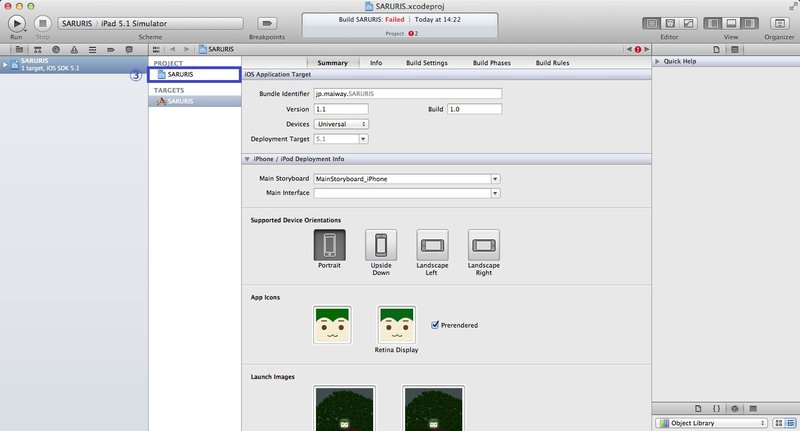Viewport: 800px width, 431px height.
Task: Jump to previous issue arrow
Action: 629,49
